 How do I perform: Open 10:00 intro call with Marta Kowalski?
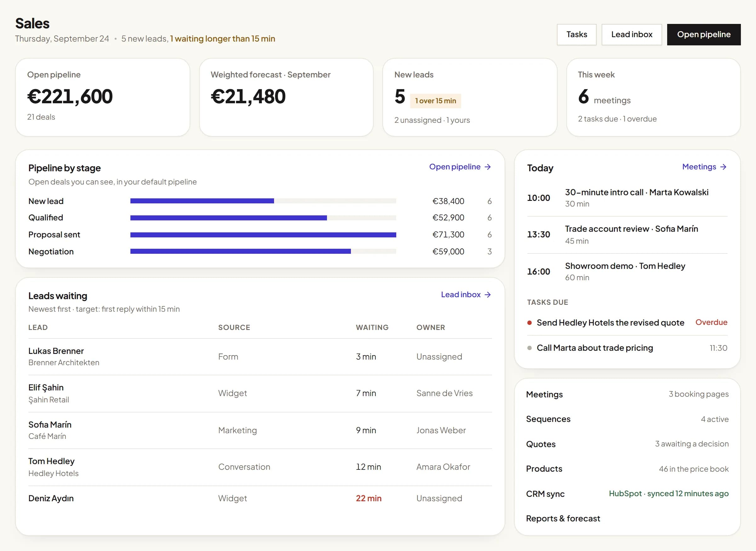627,198
